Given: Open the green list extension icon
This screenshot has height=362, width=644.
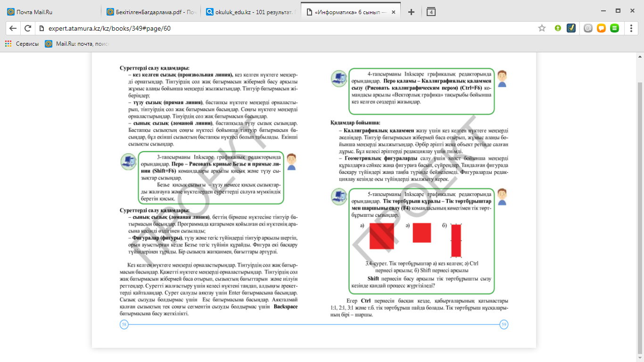Looking at the screenshot, I should 614,28.
